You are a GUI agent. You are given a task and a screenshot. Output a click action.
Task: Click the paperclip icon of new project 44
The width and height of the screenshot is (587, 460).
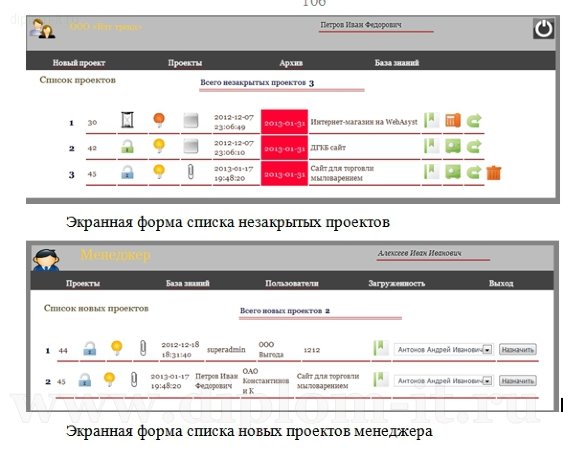coord(143,348)
